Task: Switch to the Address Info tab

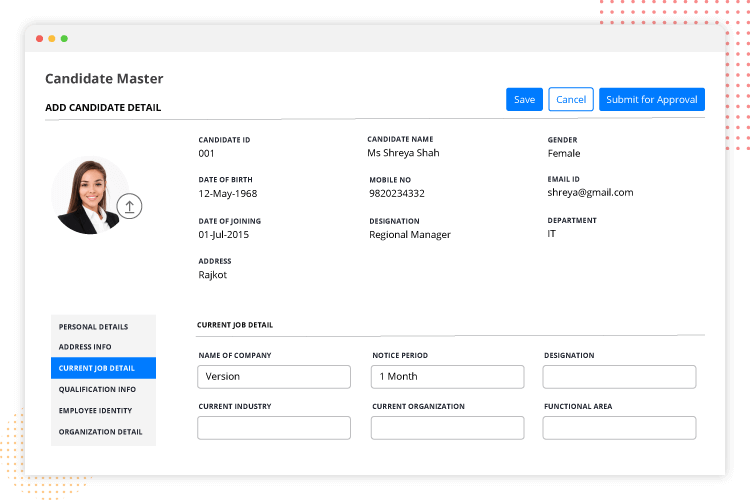Action: [x=86, y=347]
